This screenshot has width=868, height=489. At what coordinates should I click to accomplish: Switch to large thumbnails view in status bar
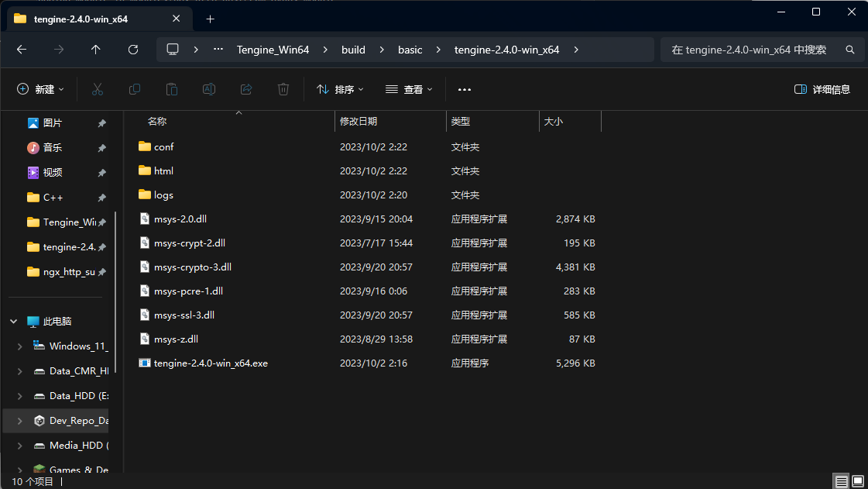tap(857, 481)
